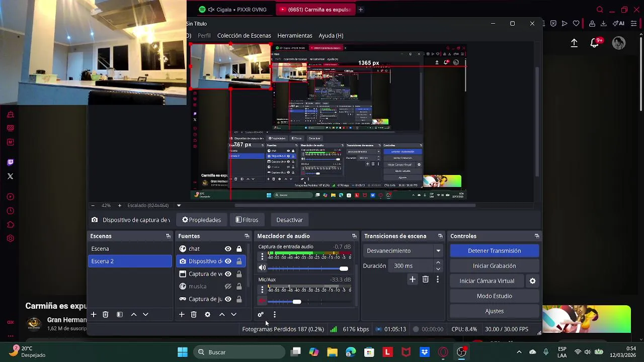Screen dimensions: 644x362
Task: Move selected scene down in Escenas
Action: click(145, 314)
